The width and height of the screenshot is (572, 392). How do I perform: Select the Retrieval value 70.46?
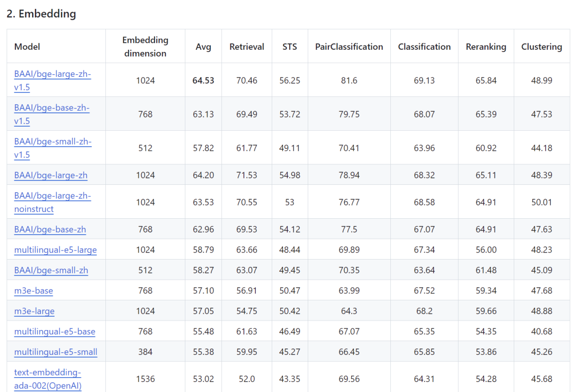point(247,81)
